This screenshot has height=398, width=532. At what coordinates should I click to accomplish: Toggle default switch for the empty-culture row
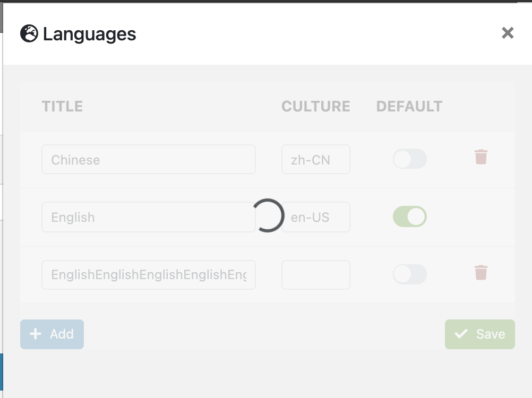pyautogui.click(x=409, y=274)
